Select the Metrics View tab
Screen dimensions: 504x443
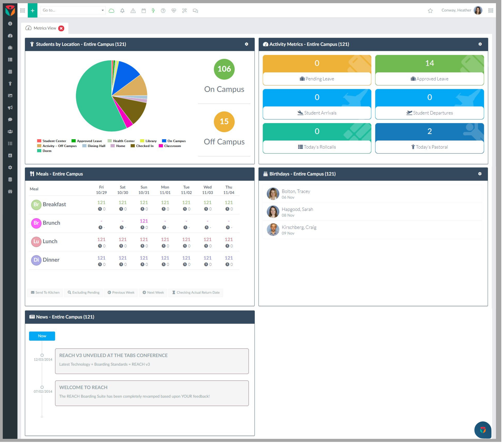44,28
